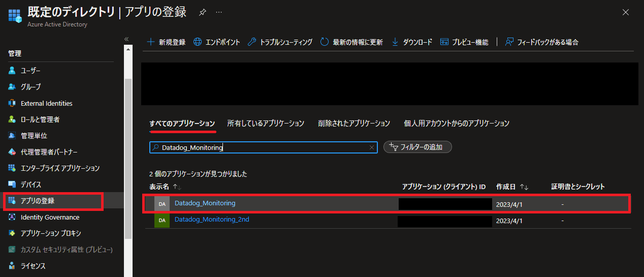Click the green DA avatar of Datadog_Monitoring_2nd
The height and width of the screenshot is (277, 644).
click(162, 221)
